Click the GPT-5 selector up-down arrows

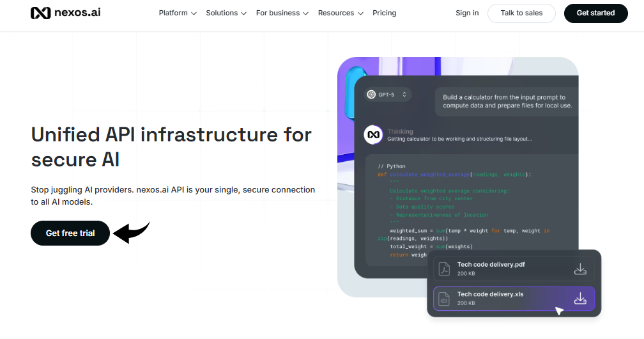pyautogui.click(x=404, y=95)
